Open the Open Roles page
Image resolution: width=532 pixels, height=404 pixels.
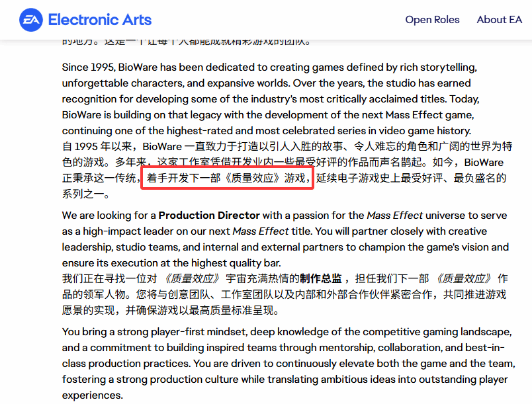[x=432, y=20]
